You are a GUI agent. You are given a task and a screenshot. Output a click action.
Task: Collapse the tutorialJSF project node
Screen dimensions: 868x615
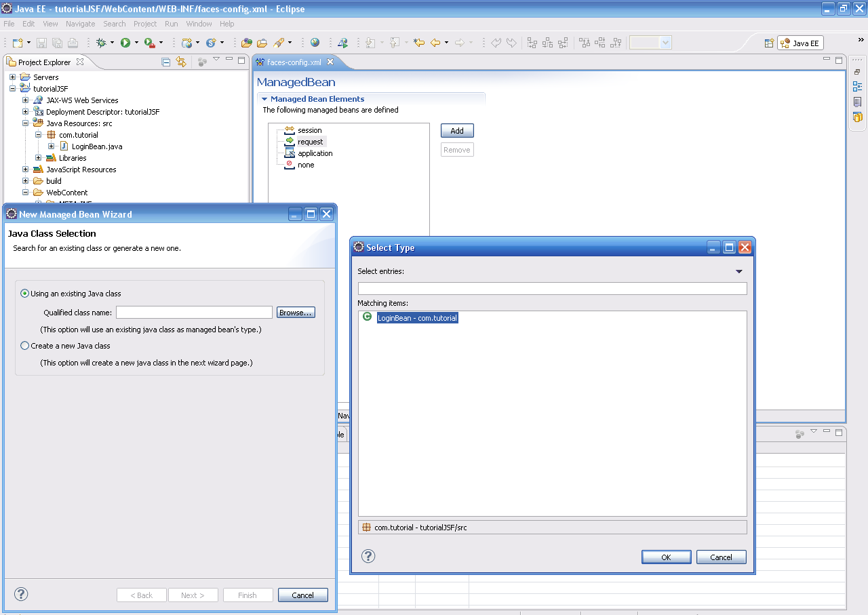coord(13,89)
